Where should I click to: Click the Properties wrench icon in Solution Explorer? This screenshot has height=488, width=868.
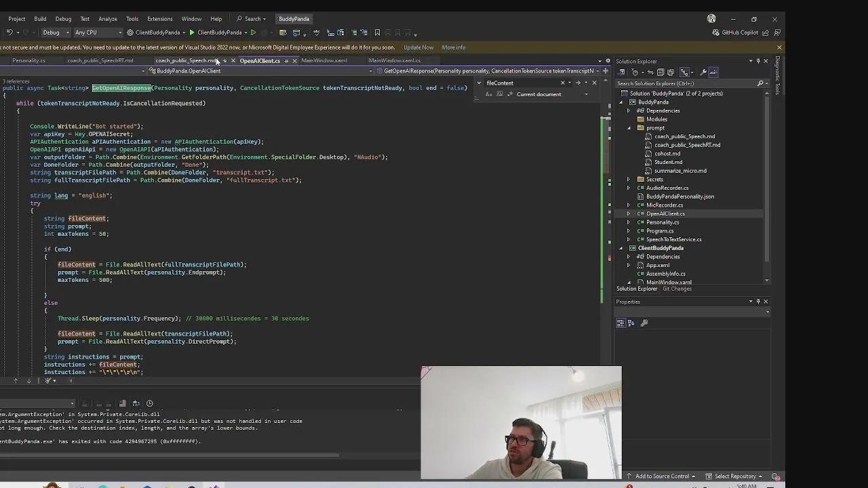[703, 73]
